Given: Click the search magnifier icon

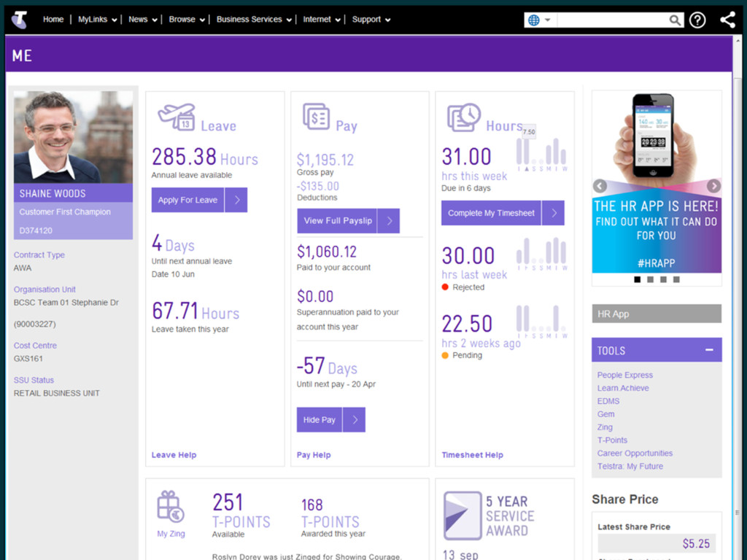Looking at the screenshot, I should [x=674, y=20].
